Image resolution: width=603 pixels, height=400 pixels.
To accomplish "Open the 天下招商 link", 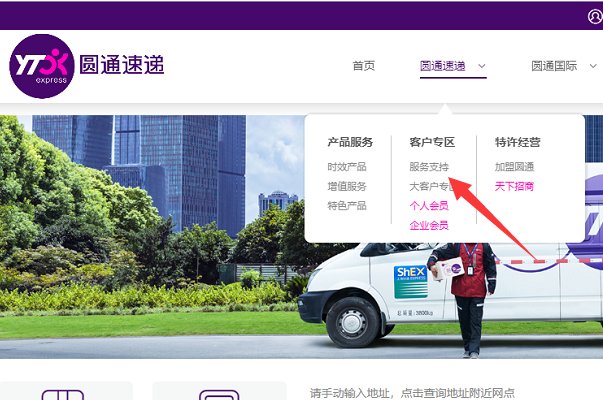I will (515, 187).
